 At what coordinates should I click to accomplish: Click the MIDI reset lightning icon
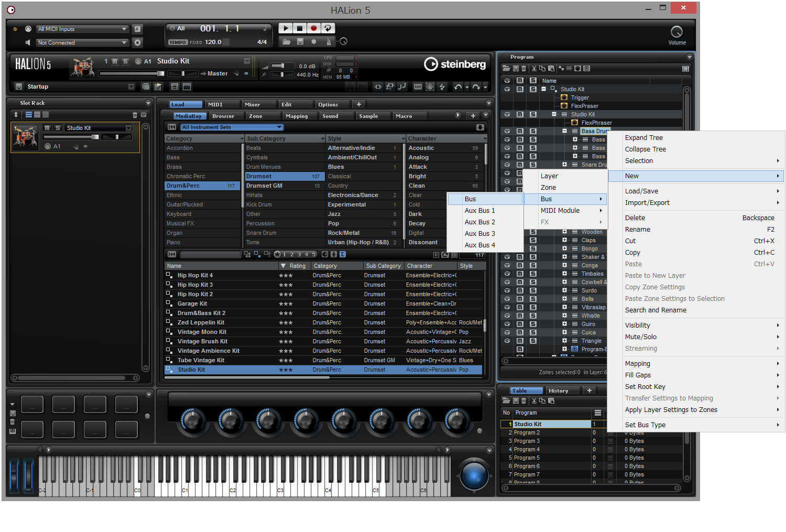click(442, 86)
